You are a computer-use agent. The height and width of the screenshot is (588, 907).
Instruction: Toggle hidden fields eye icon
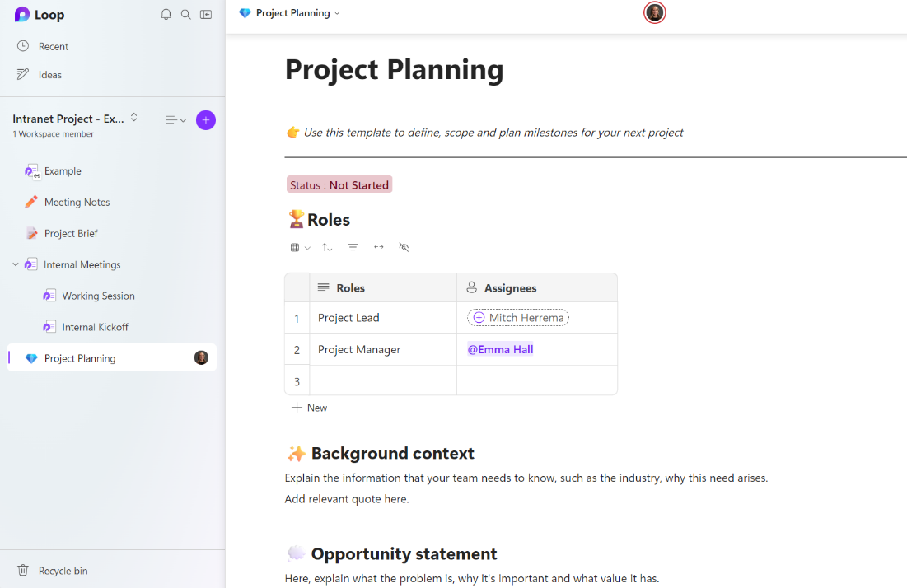point(404,247)
